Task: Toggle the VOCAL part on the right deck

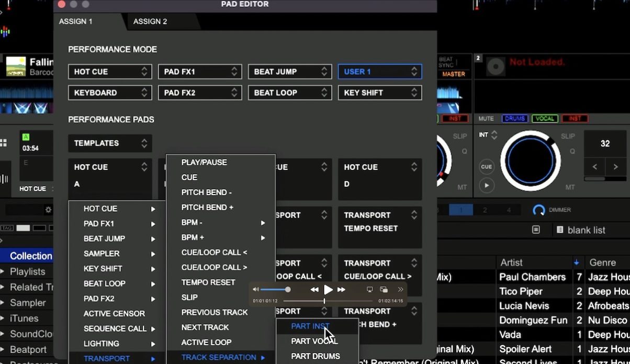Action: tap(545, 119)
